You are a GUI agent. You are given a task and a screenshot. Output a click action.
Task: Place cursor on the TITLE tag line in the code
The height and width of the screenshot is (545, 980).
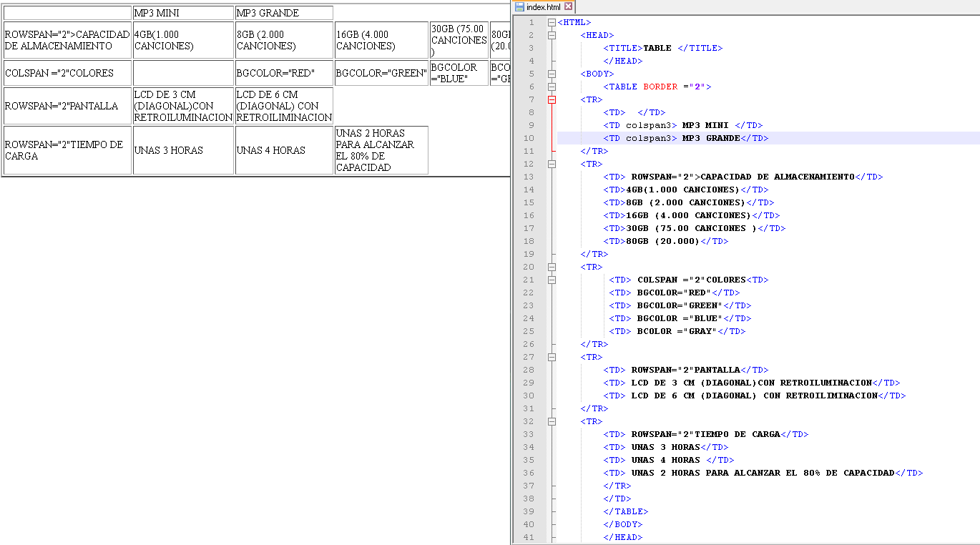click(x=662, y=48)
